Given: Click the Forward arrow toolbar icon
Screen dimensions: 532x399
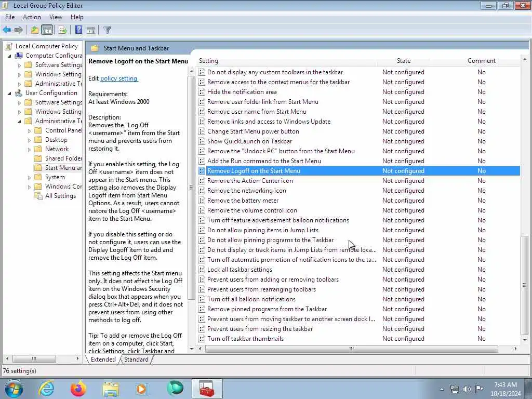Looking at the screenshot, I should (18, 30).
